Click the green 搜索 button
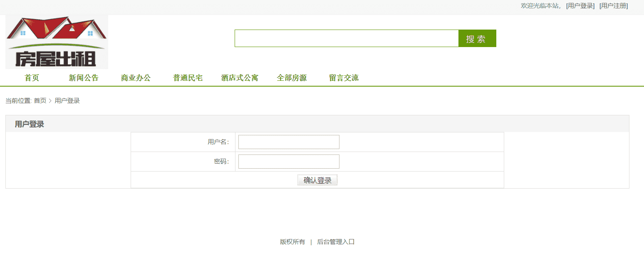The height and width of the screenshot is (259, 644). click(477, 38)
